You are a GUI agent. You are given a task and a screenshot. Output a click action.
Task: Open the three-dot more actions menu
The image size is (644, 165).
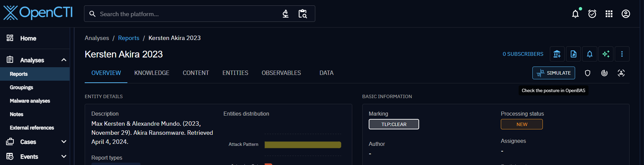tap(622, 54)
